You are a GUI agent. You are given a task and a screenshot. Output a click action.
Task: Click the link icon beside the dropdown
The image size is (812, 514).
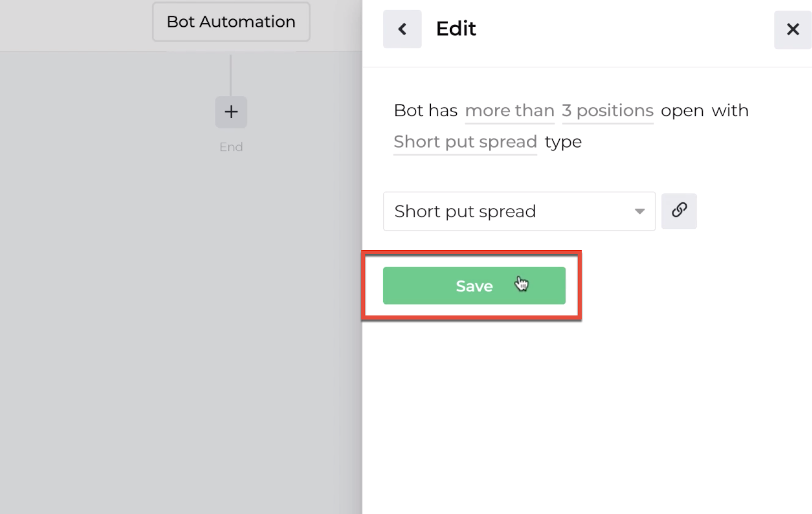click(679, 211)
